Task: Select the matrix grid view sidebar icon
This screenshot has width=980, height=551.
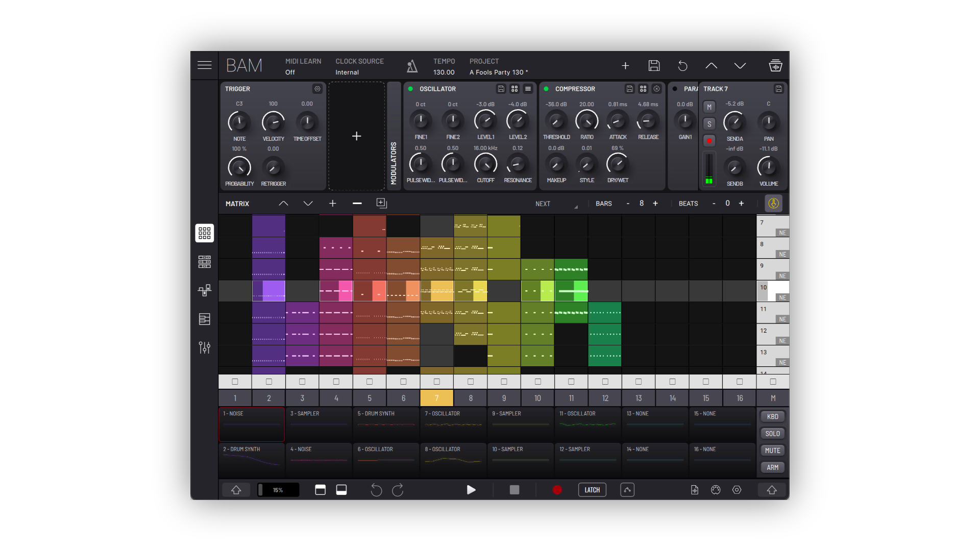Action: click(x=204, y=233)
